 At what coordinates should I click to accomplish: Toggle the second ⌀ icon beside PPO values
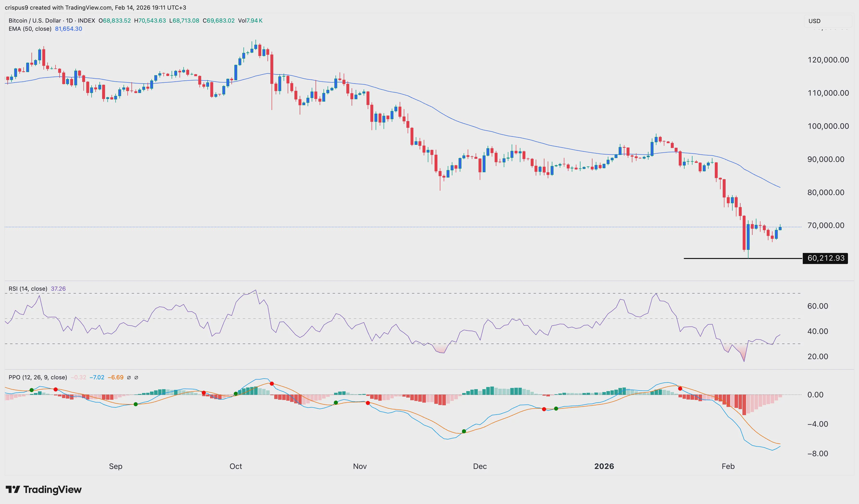[137, 377]
